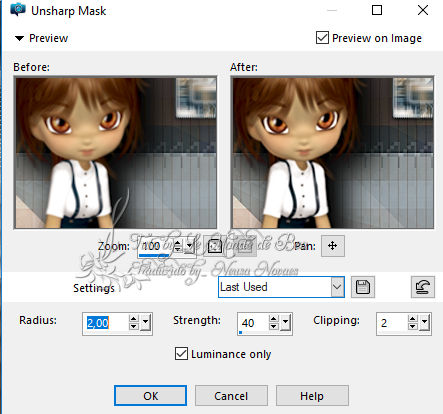Click the After preview image
Viewport: 443px width, 414px height.
(332, 153)
